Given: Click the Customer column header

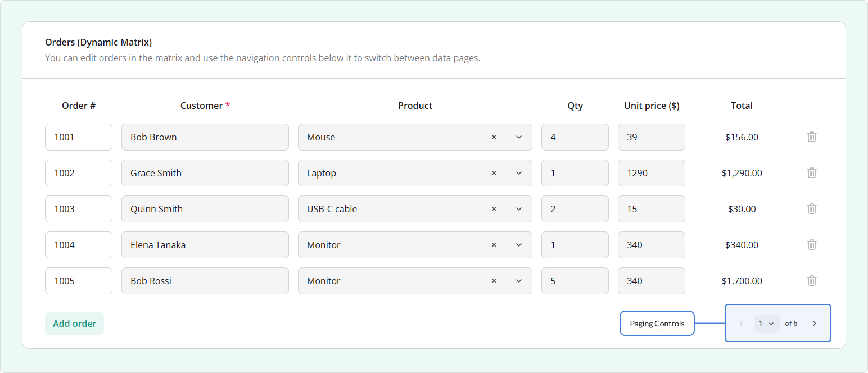Looking at the screenshot, I should [x=205, y=106].
